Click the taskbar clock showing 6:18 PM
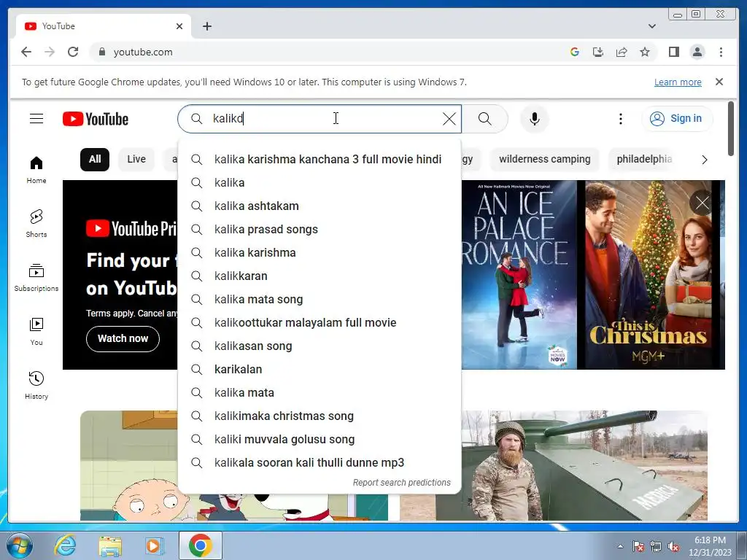 pos(710,546)
